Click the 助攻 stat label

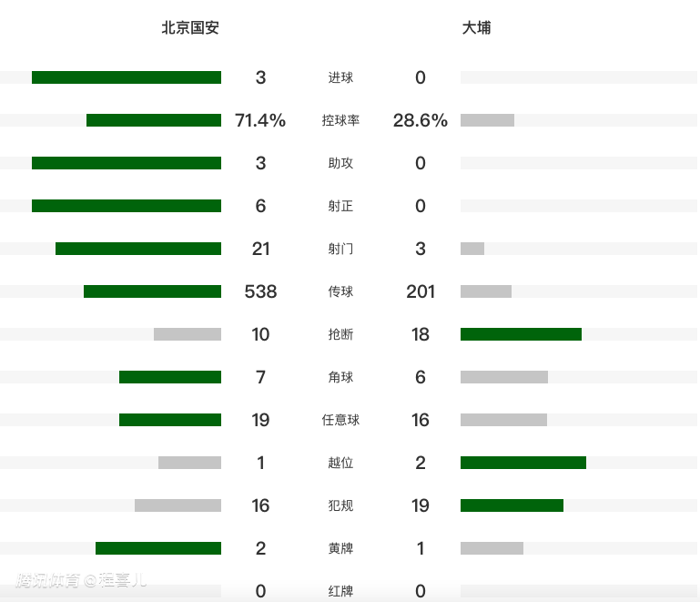pos(340,164)
